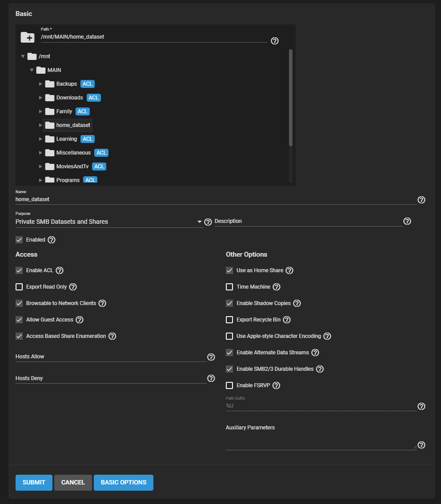The height and width of the screenshot is (504, 441).
Task: Select the Family folder in tree
Action: (x=64, y=111)
